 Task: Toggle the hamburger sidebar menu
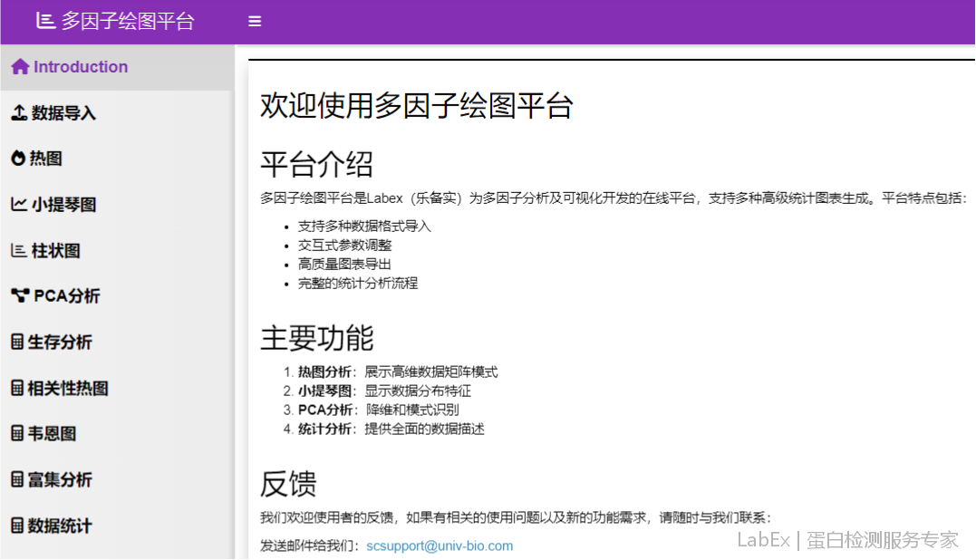[255, 21]
